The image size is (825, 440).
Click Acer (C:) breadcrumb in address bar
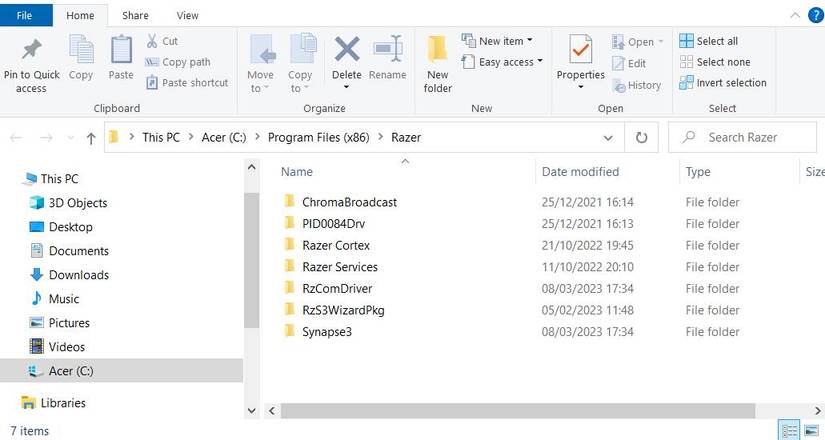tap(224, 137)
